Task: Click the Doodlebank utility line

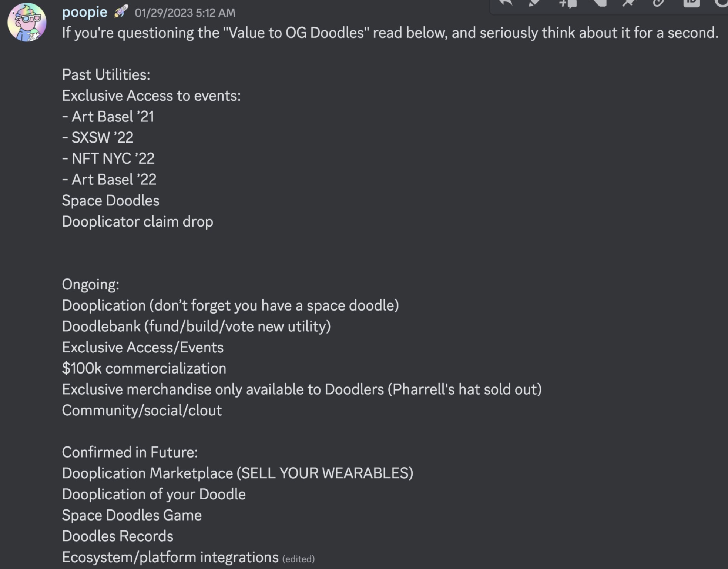Action: pos(197,326)
